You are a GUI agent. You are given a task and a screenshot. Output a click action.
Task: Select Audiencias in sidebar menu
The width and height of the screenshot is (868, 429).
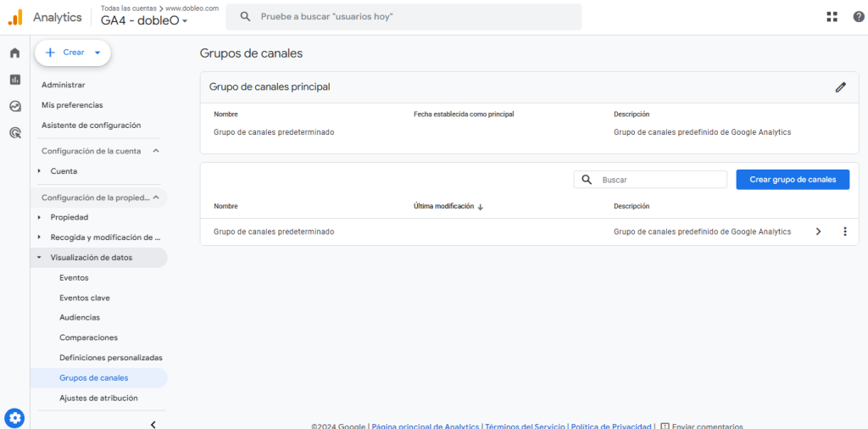tap(80, 317)
